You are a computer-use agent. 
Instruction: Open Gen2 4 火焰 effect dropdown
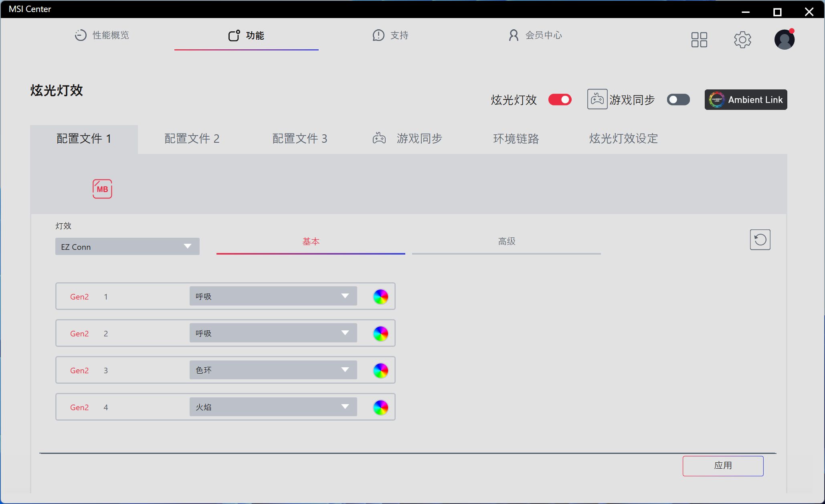pos(273,407)
